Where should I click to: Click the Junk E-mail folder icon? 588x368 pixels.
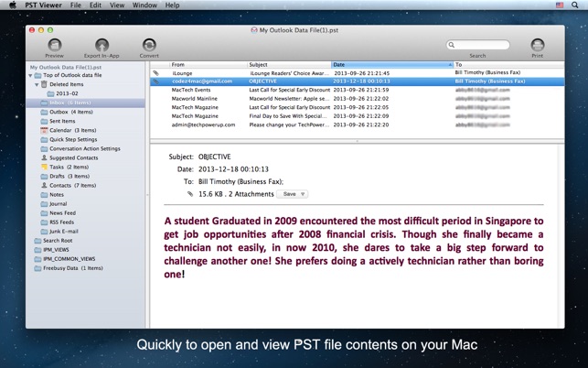[x=44, y=232]
